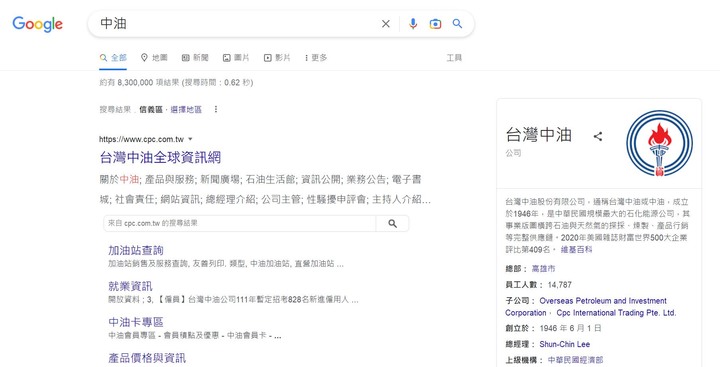
Task: Click the 高雄市 headquarters link
Action: 543,268
